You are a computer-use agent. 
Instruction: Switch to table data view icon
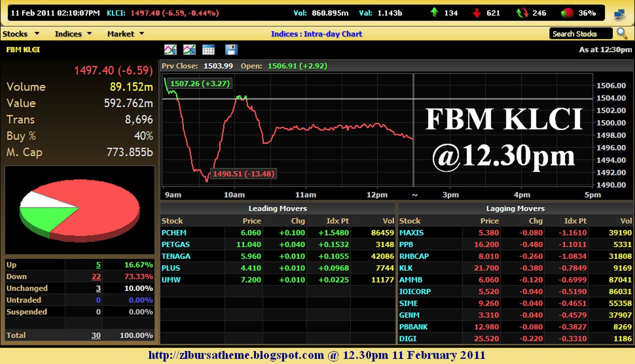208,49
